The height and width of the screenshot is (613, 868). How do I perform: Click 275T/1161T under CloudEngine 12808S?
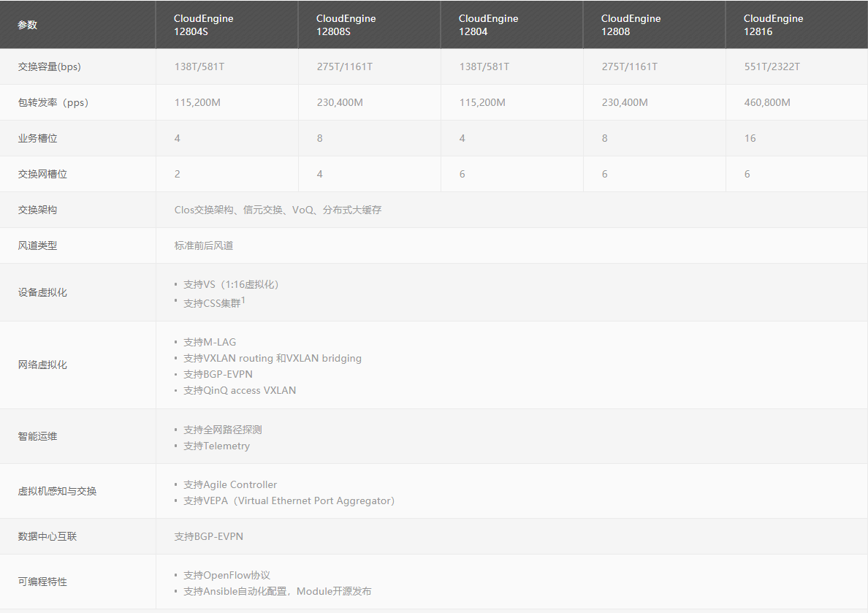(344, 66)
